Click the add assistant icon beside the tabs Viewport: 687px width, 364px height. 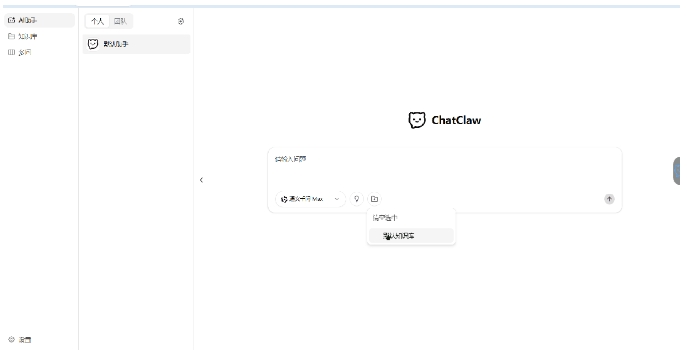[x=181, y=21]
